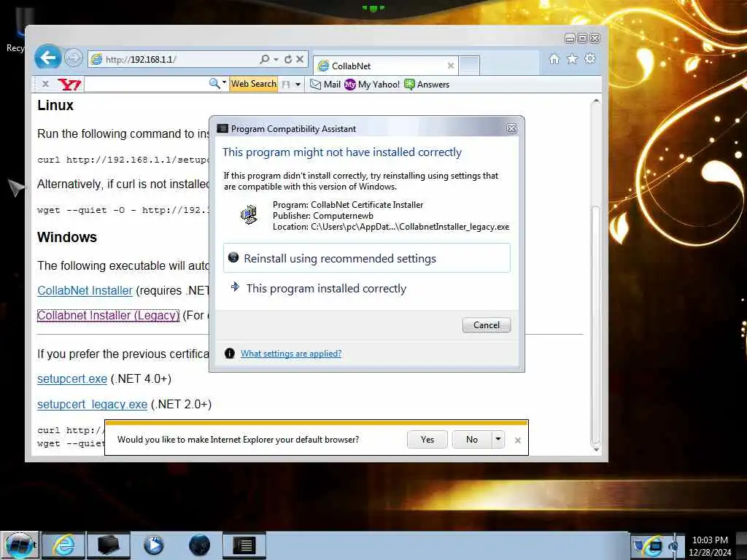
Task: Click the page scrollbar up arrow
Action: point(595,101)
